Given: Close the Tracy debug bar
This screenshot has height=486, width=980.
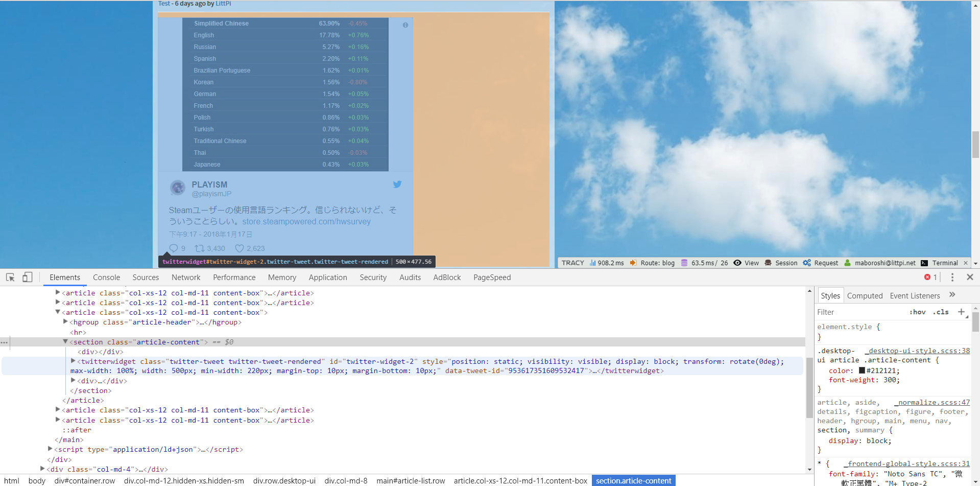Looking at the screenshot, I should (965, 263).
